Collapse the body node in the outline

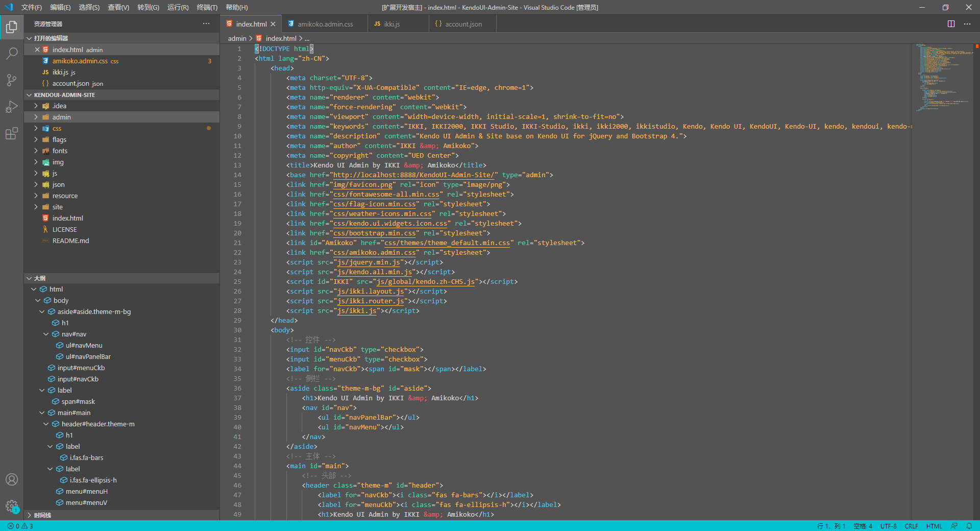[x=38, y=300]
